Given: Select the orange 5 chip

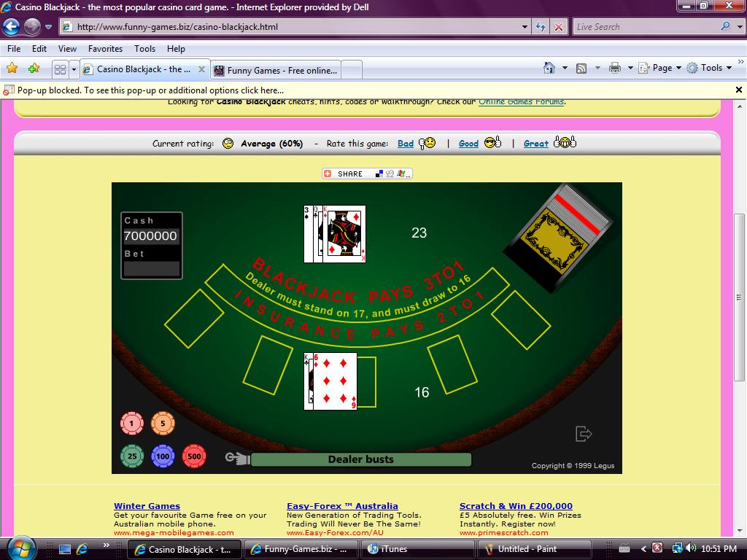Looking at the screenshot, I should click(163, 424).
